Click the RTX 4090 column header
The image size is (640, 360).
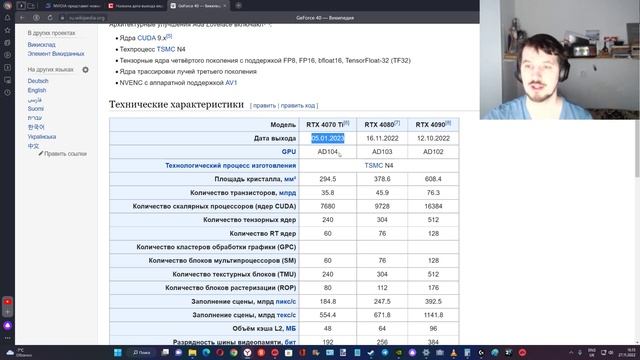(x=433, y=124)
